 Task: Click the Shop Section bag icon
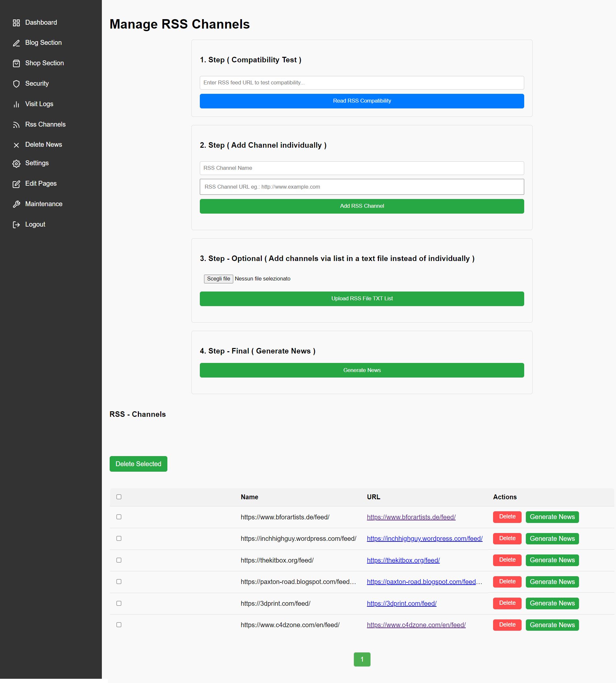pyautogui.click(x=16, y=63)
